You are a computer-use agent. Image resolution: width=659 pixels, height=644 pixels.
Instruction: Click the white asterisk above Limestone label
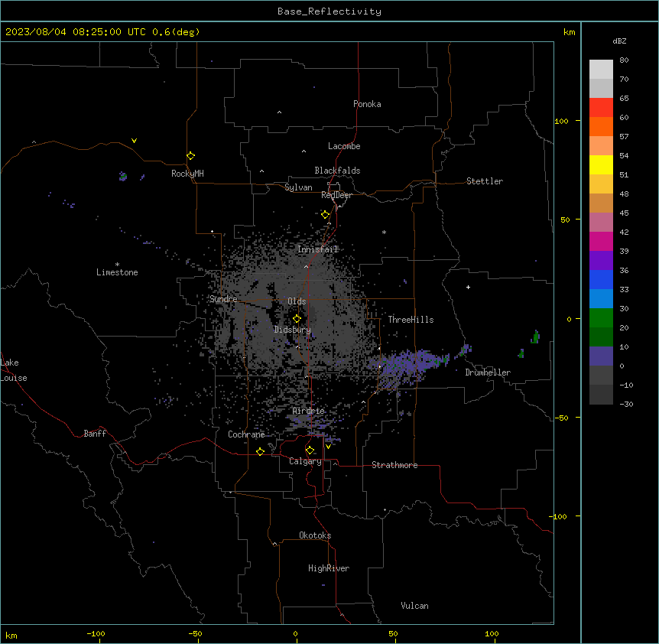pyautogui.click(x=117, y=264)
